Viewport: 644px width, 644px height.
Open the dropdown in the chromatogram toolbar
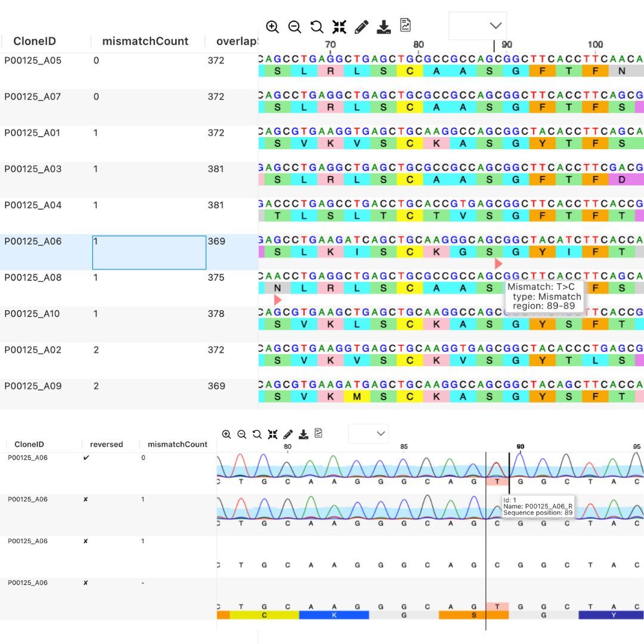point(368,434)
